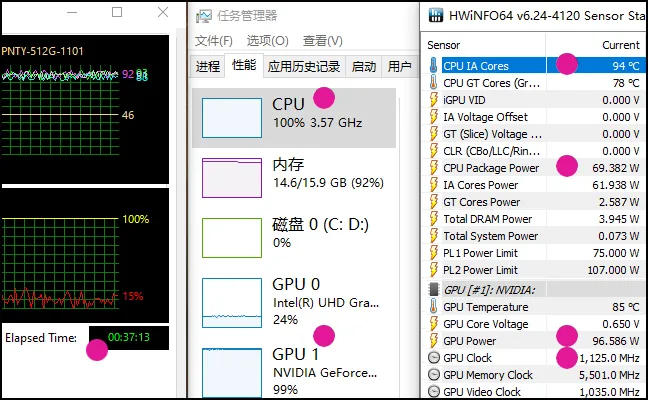The image size is (648, 400).
Task: Click the clock icon beside GPU Memory Clock
Action: coord(434,374)
